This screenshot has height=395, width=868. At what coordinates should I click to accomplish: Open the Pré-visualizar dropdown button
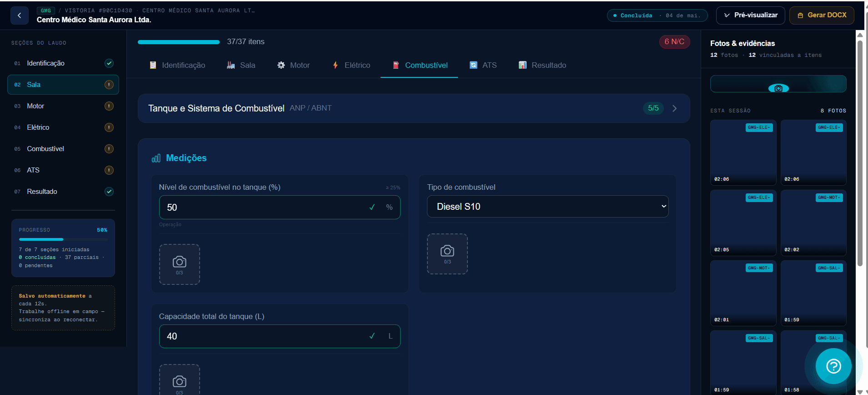click(x=751, y=15)
